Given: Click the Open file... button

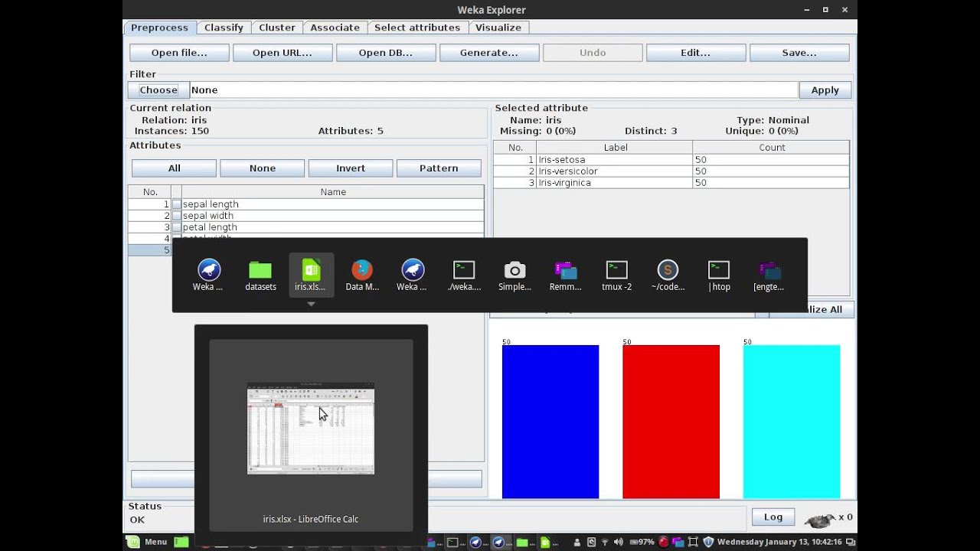Looking at the screenshot, I should pos(179,53).
